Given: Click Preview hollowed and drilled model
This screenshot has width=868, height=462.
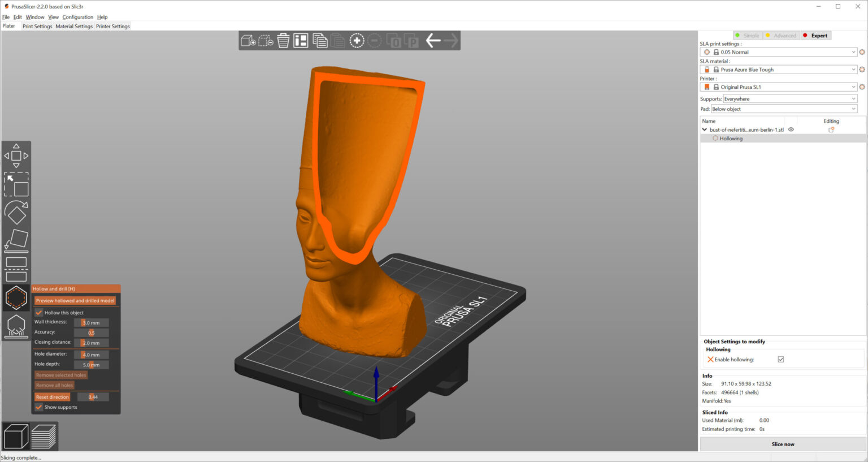Looking at the screenshot, I should 75,300.
